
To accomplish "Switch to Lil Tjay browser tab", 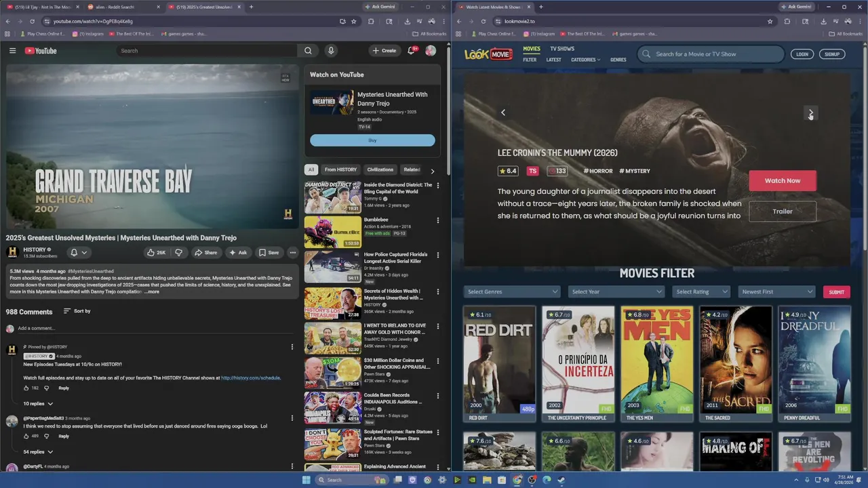I will [x=41, y=7].
